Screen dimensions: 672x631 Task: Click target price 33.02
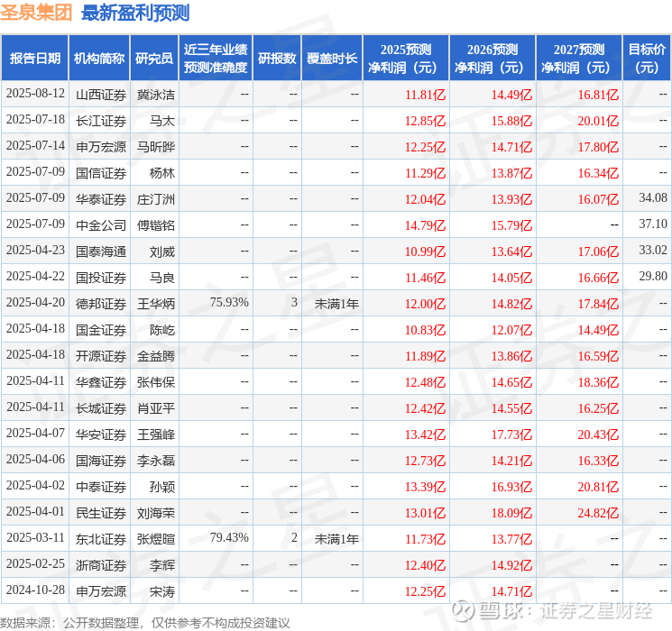click(x=653, y=250)
